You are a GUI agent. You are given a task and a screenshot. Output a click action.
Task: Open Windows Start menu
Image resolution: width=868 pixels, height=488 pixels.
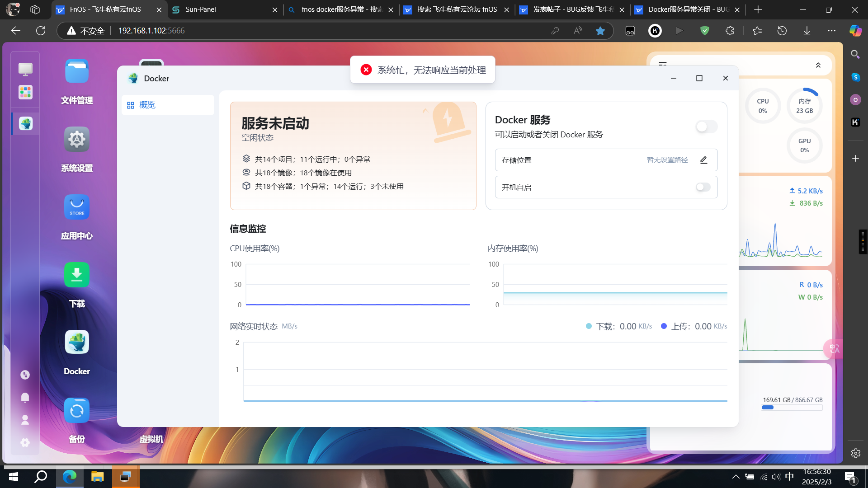[x=14, y=477]
